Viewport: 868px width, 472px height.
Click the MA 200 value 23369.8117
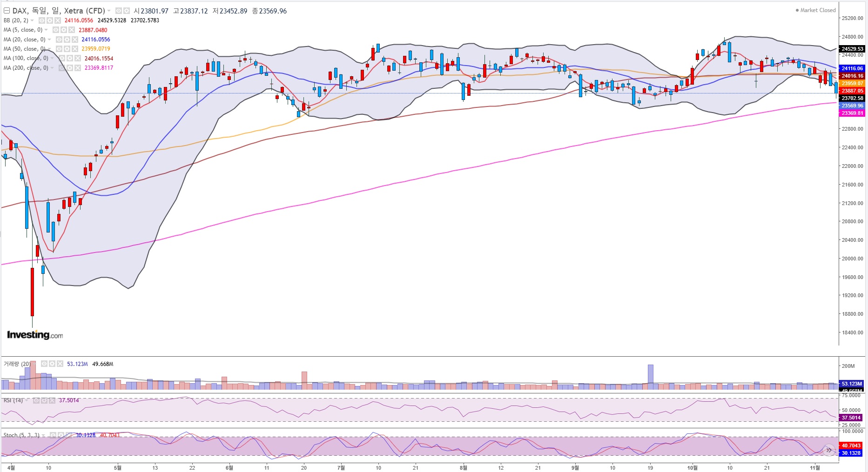point(99,68)
